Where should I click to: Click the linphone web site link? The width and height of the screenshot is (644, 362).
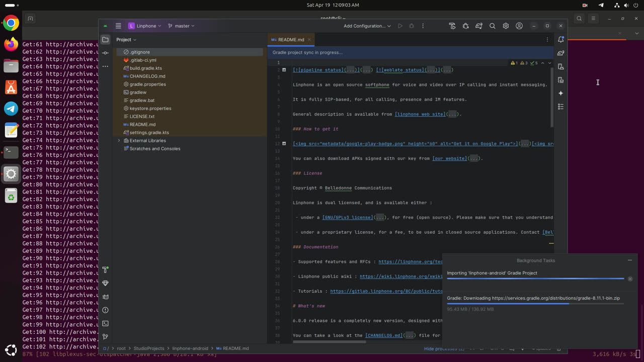tap(420, 114)
